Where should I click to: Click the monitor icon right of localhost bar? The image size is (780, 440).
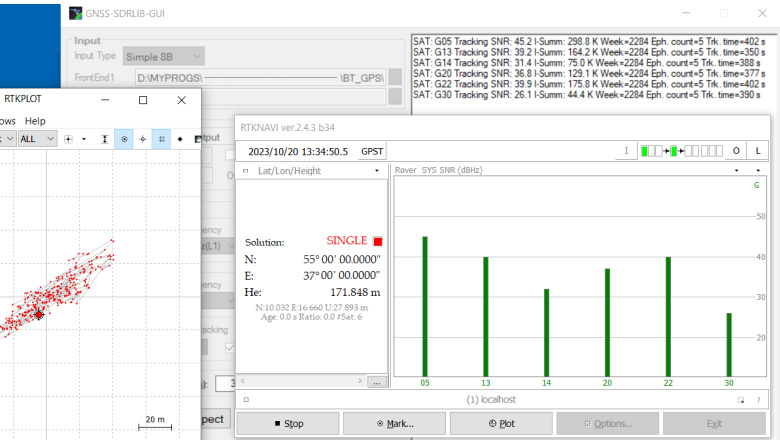coord(740,400)
